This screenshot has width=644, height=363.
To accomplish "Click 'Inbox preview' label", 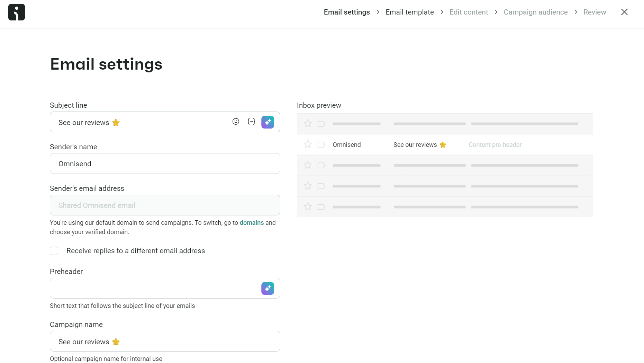I will [319, 105].
